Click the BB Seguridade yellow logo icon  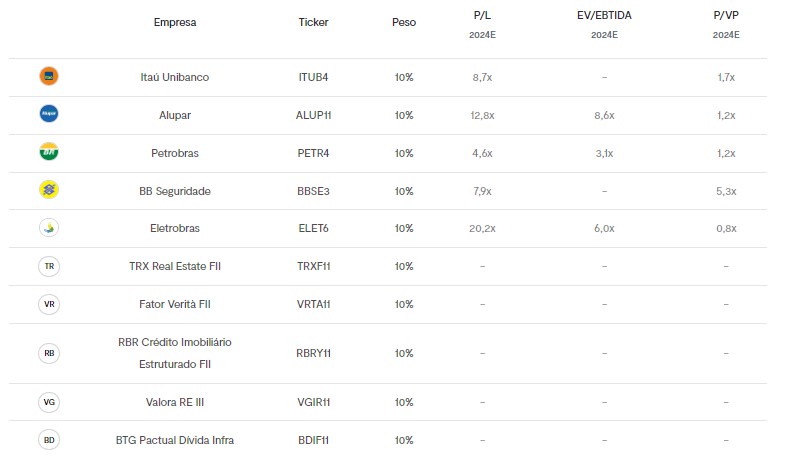pyautogui.click(x=49, y=190)
